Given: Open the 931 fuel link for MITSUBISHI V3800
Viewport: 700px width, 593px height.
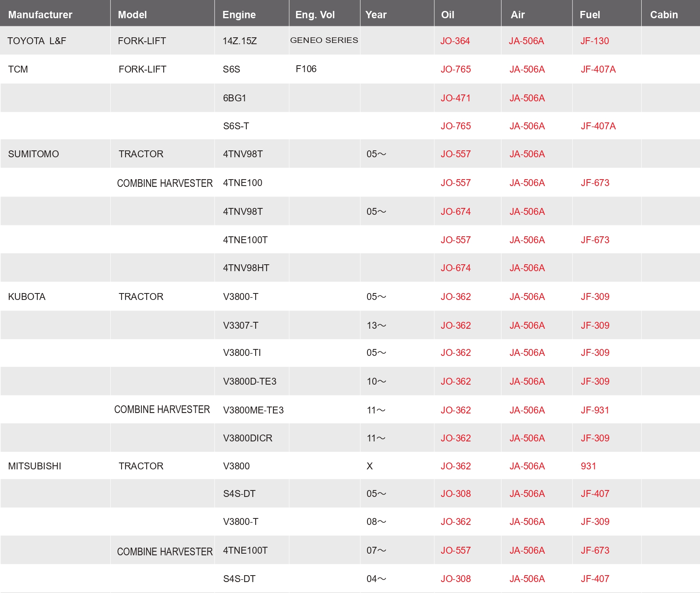Looking at the screenshot, I should (588, 466).
